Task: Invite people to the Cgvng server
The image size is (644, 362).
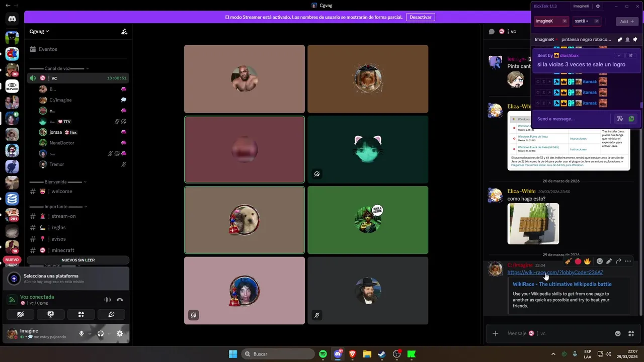Action: pyautogui.click(x=124, y=31)
